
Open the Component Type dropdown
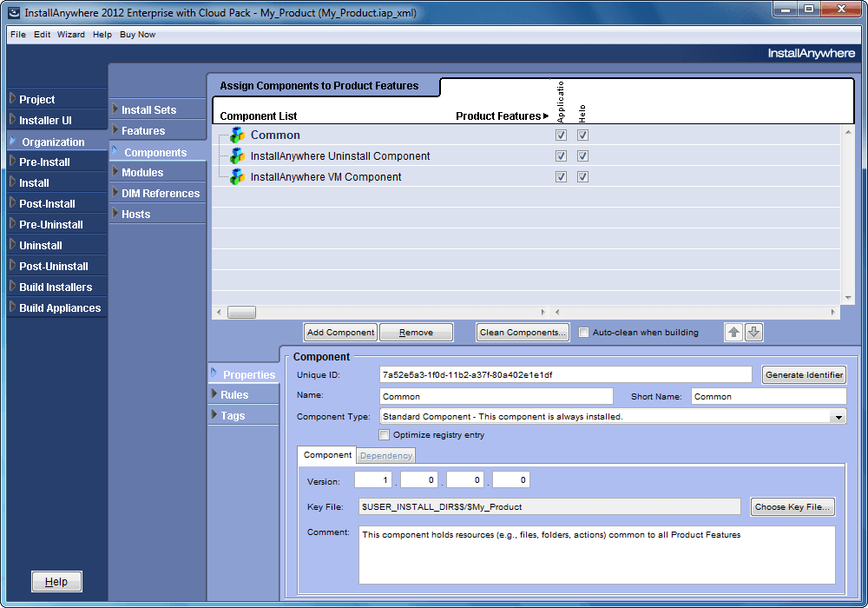click(x=838, y=416)
